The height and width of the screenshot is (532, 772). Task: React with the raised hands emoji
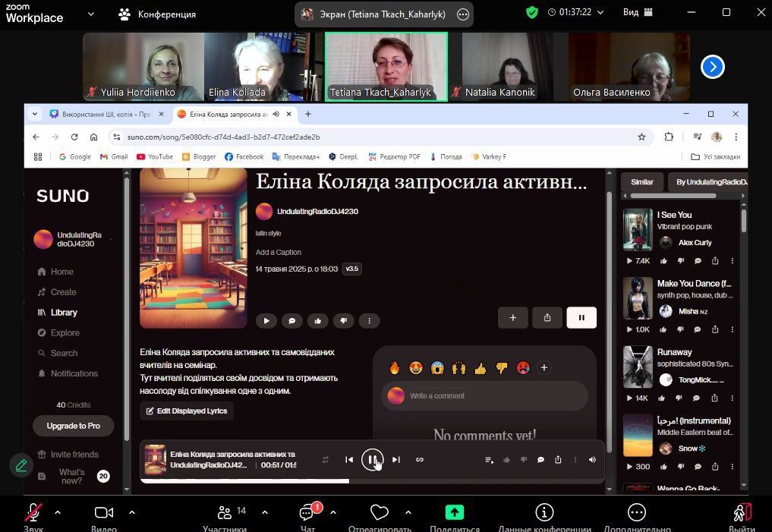pos(458,367)
